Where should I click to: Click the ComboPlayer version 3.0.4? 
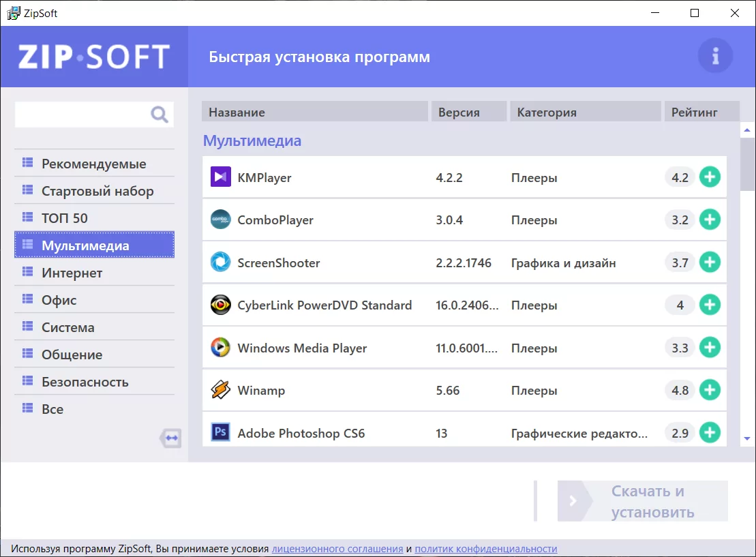(449, 220)
